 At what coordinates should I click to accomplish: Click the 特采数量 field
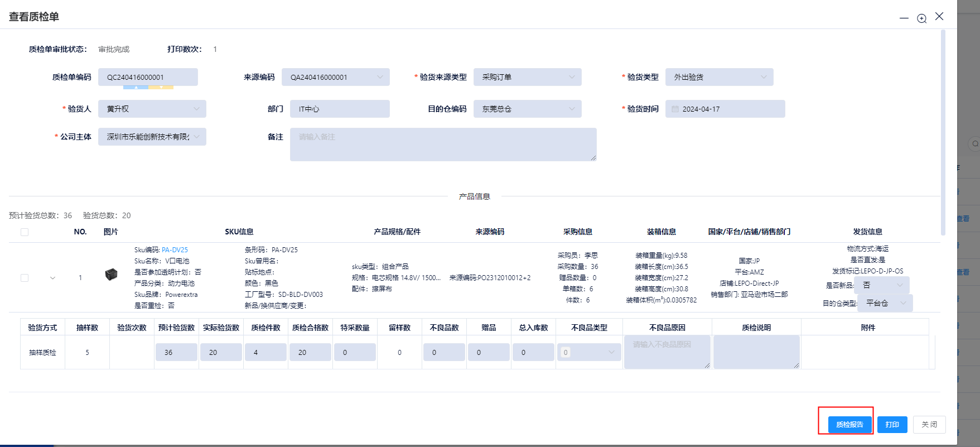point(355,352)
